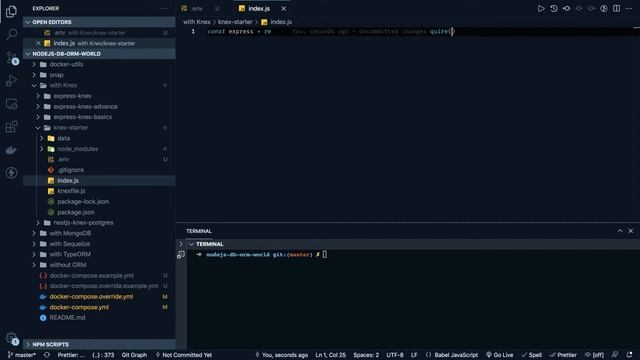Open the Source Control view

click(x=11, y=58)
